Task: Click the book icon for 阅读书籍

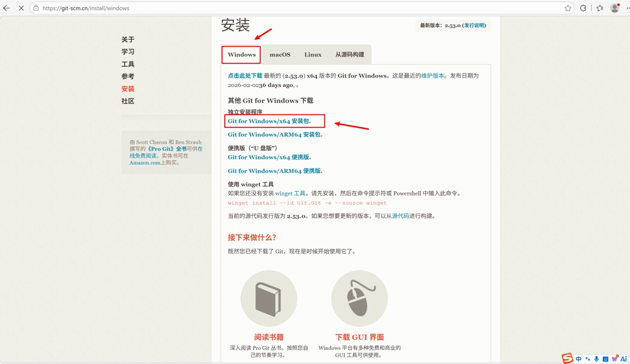Action: tap(269, 298)
